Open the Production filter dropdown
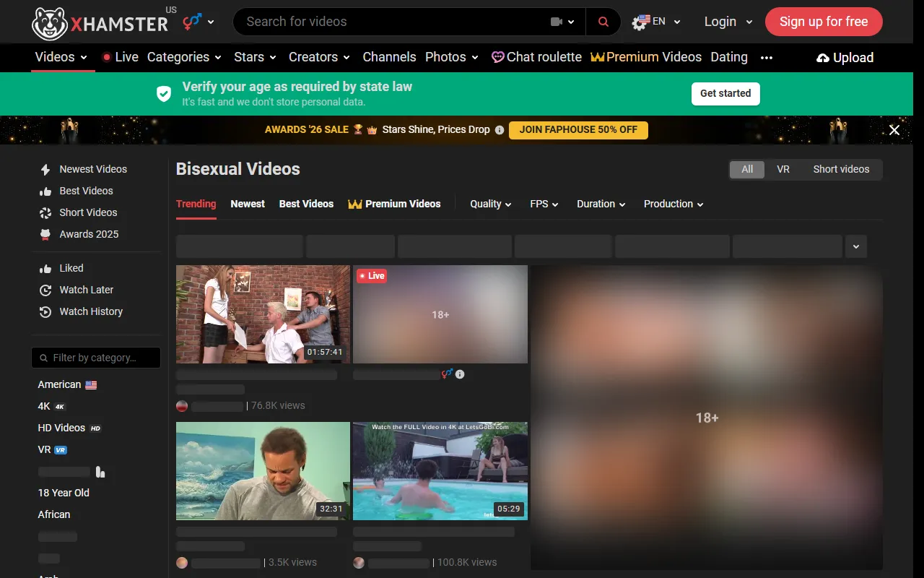This screenshot has height=578, width=924. [x=674, y=204]
